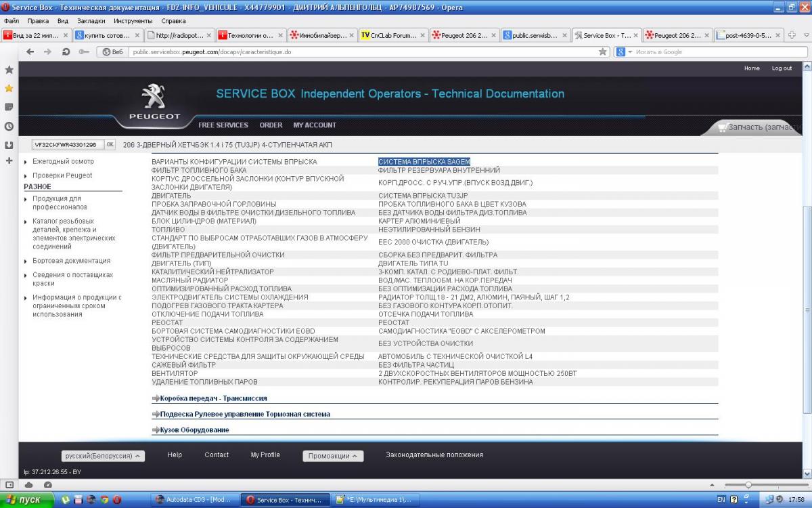Click the password wand key icon
This screenshot has width=812, height=508.
[83, 51]
